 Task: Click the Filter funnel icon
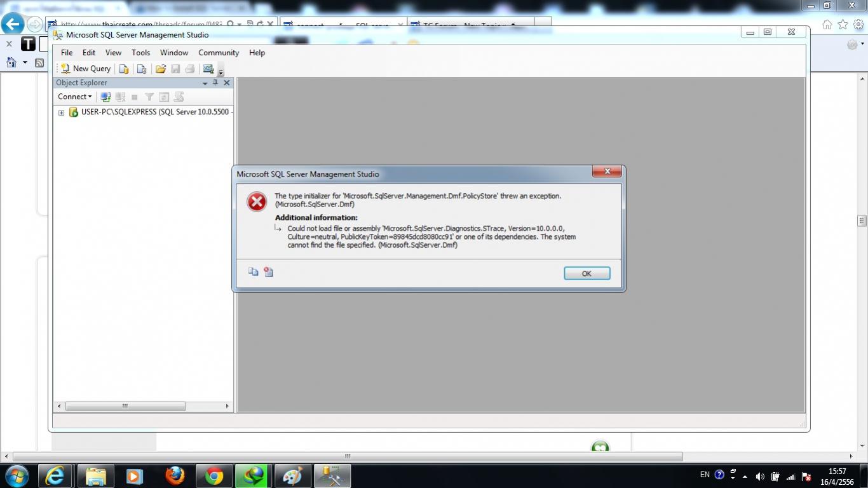point(149,97)
